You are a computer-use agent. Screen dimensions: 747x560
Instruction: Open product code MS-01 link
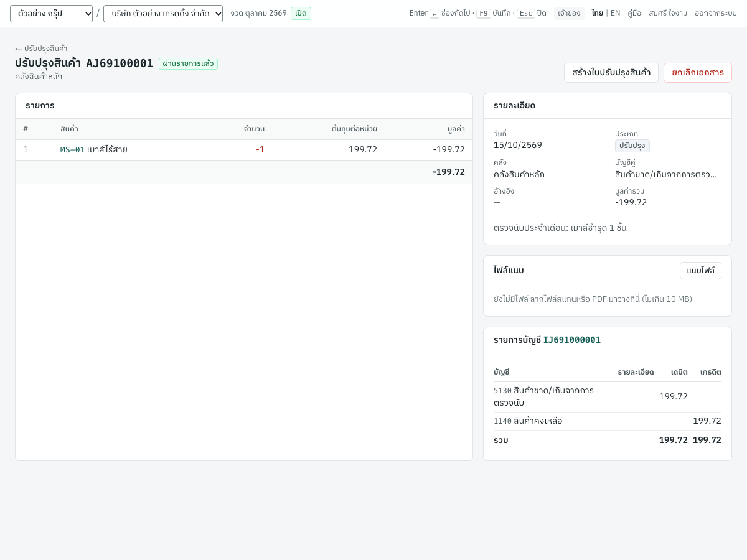pos(72,150)
